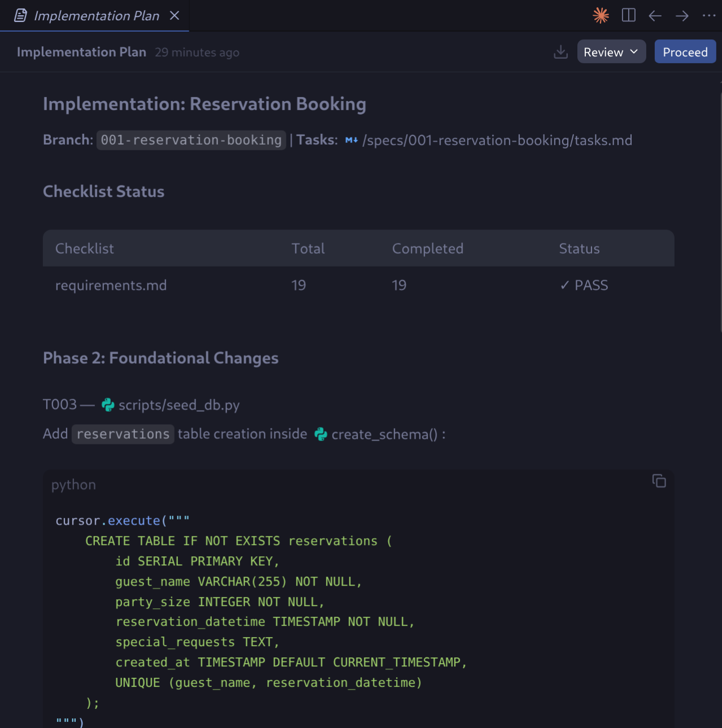Navigate forward with the right arrow

(682, 16)
